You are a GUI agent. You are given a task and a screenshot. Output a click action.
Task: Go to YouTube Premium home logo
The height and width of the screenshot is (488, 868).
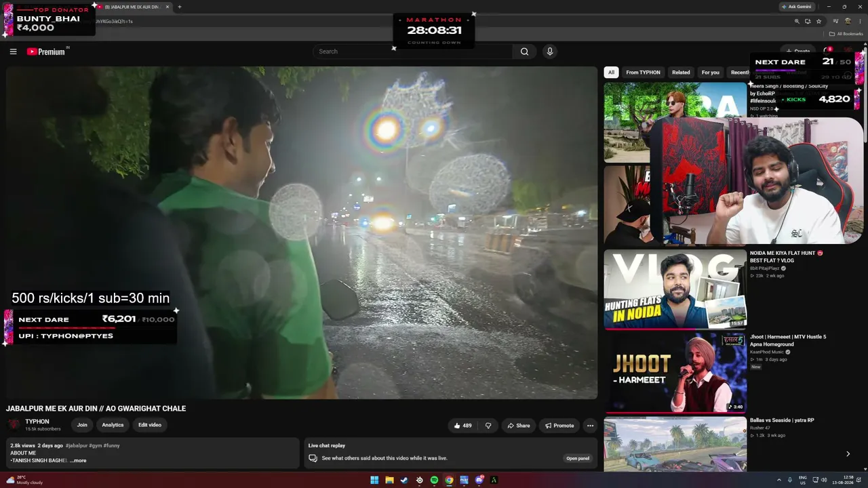click(47, 52)
